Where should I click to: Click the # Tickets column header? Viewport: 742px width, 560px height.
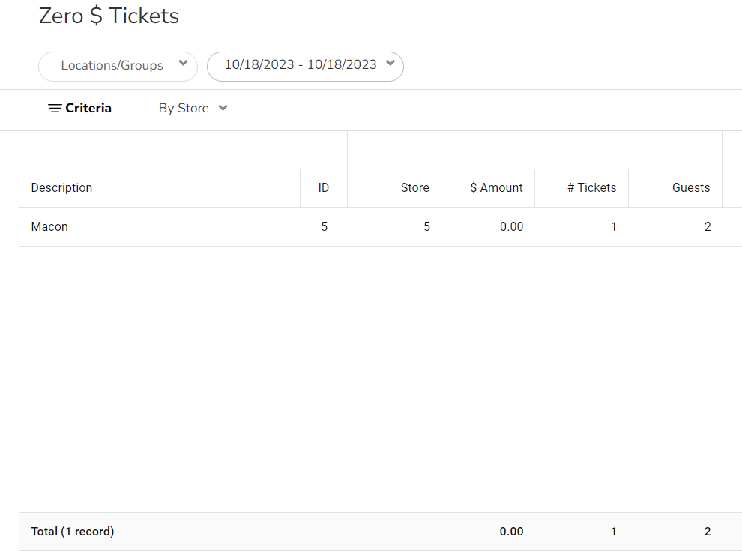pyautogui.click(x=591, y=188)
